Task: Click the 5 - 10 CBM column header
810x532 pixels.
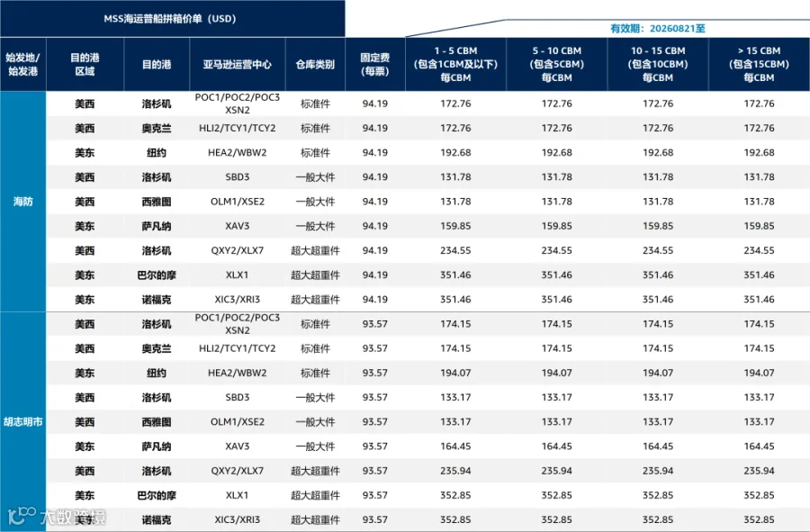Action: pos(557,64)
